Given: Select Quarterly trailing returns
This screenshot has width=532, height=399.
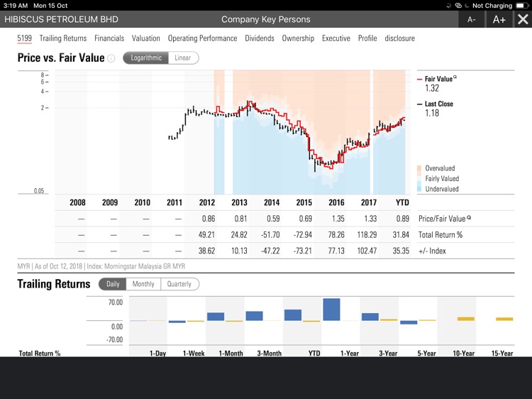Looking at the screenshot, I should [179, 284].
